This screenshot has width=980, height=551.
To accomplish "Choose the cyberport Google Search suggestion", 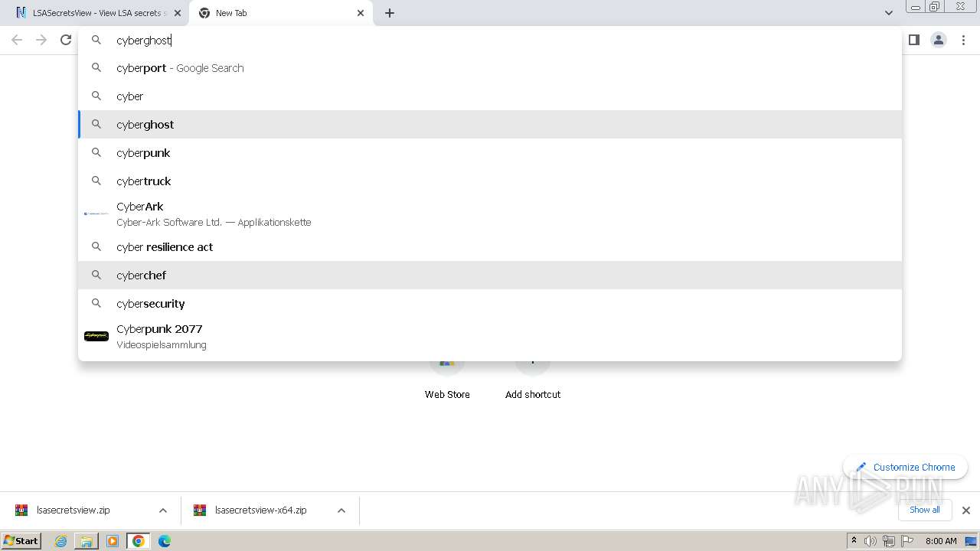I will (490, 68).
